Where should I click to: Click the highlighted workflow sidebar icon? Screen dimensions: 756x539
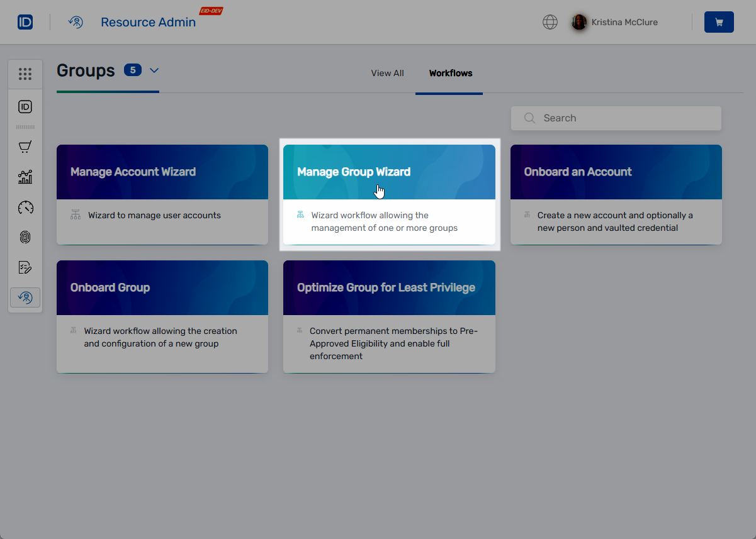25,297
